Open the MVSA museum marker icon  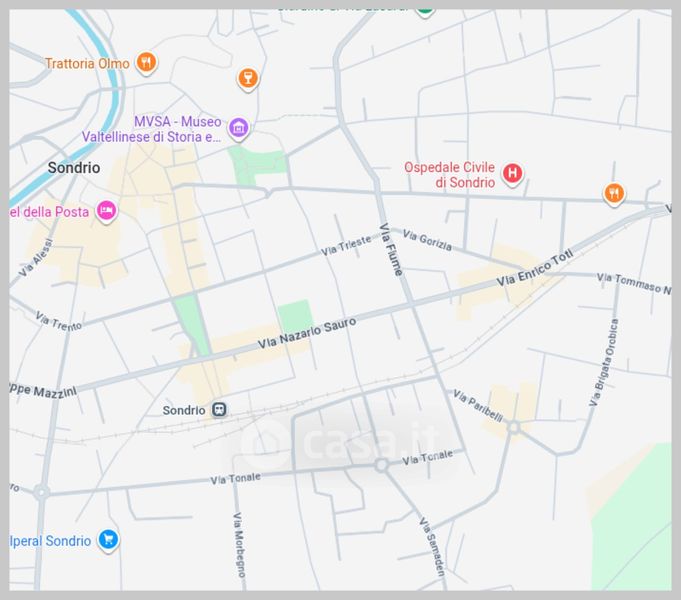238,128
